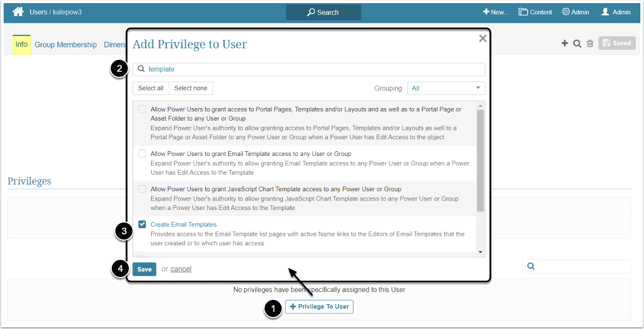Focus the privileges search field on page

pos(576,266)
